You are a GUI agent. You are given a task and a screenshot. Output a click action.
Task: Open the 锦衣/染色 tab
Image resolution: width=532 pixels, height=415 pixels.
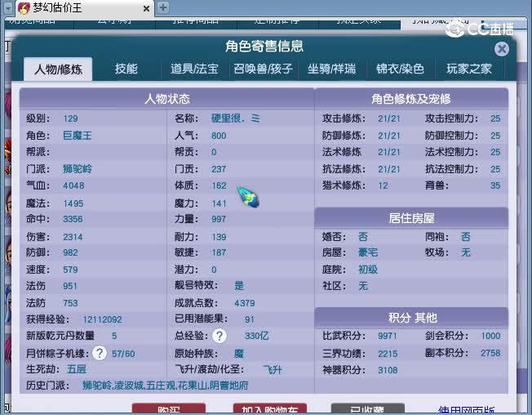click(400, 69)
